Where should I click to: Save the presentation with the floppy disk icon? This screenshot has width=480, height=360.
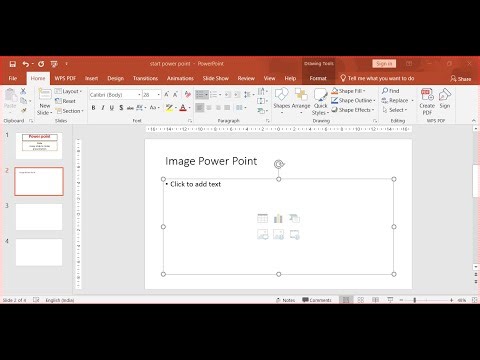[13, 64]
